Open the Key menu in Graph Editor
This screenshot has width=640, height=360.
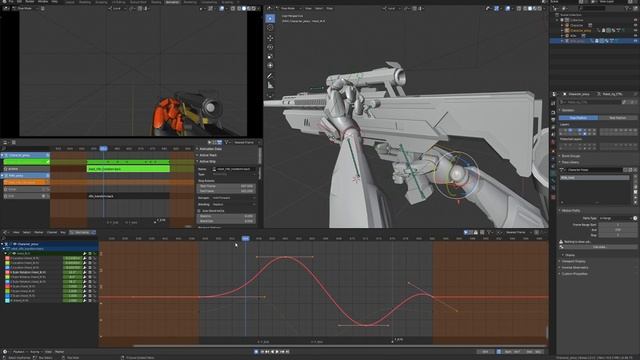[63, 232]
